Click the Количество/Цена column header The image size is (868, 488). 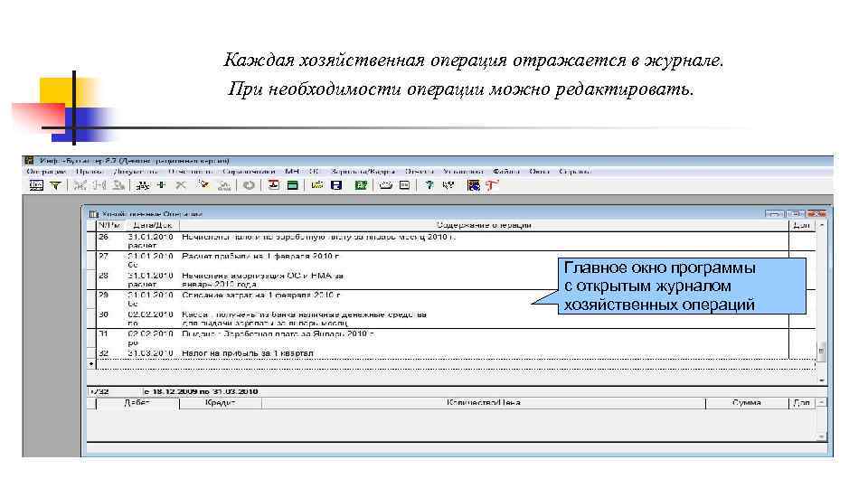(484, 403)
